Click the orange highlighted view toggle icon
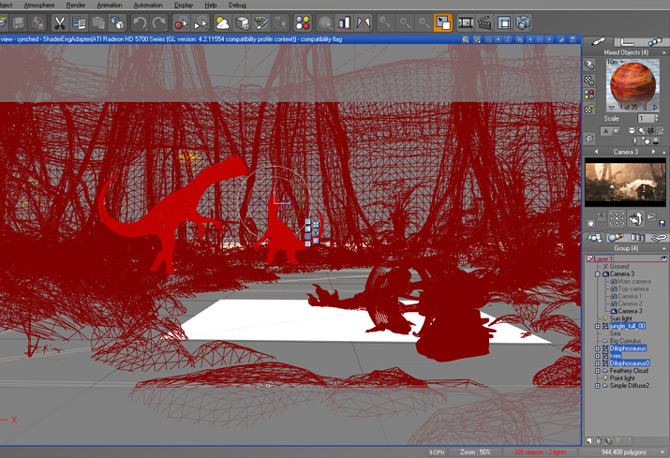 tap(443, 23)
